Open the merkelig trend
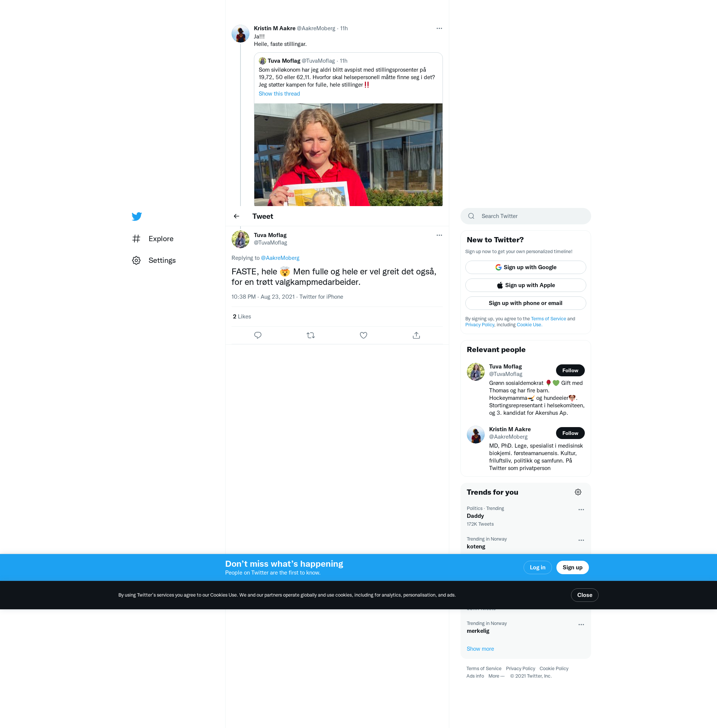The width and height of the screenshot is (717, 728). click(478, 631)
